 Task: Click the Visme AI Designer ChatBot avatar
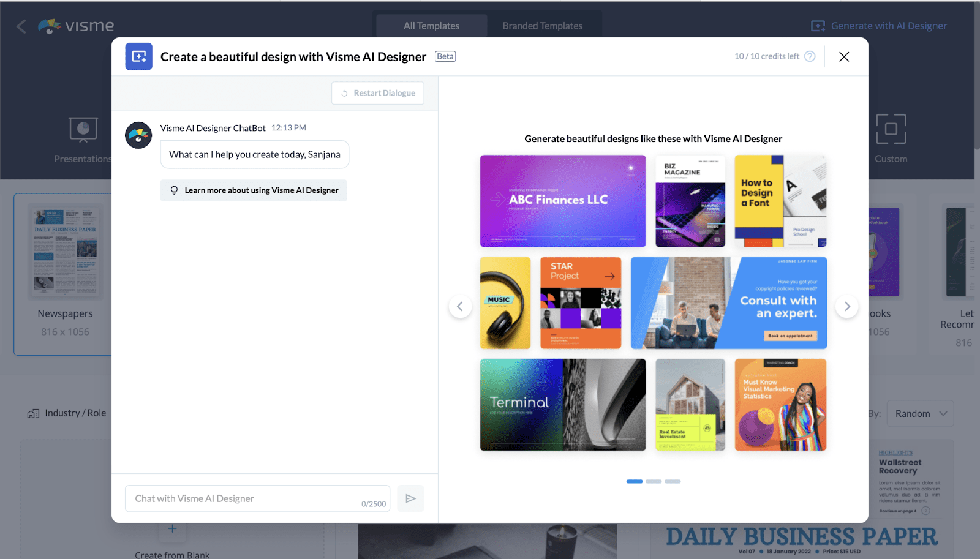point(138,135)
